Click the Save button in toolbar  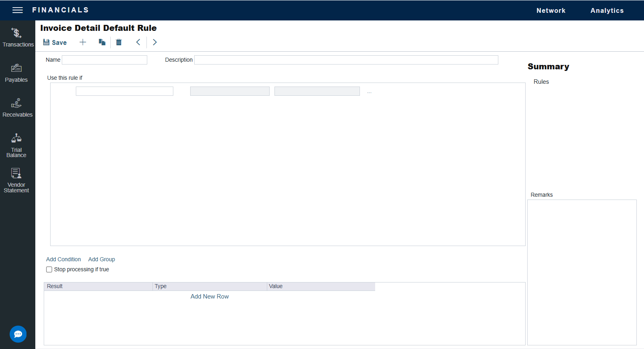pyautogui.click(x=55, y=42)
